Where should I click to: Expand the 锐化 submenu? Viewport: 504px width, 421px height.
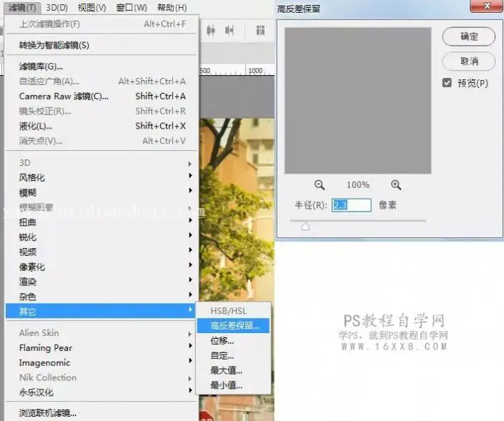(102, 237)
